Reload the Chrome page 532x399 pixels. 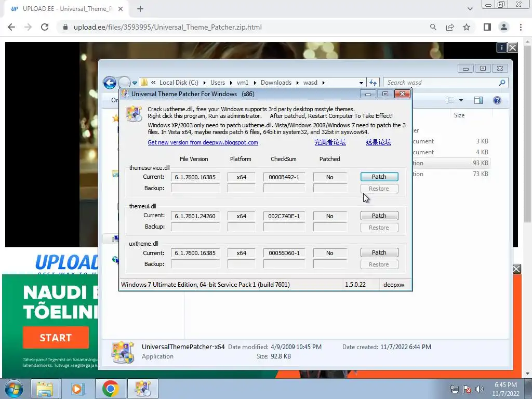(x=45, y=27)
